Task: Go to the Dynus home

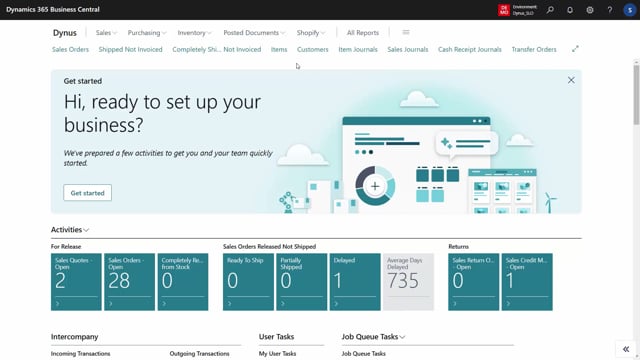Action: click(64, 33)
